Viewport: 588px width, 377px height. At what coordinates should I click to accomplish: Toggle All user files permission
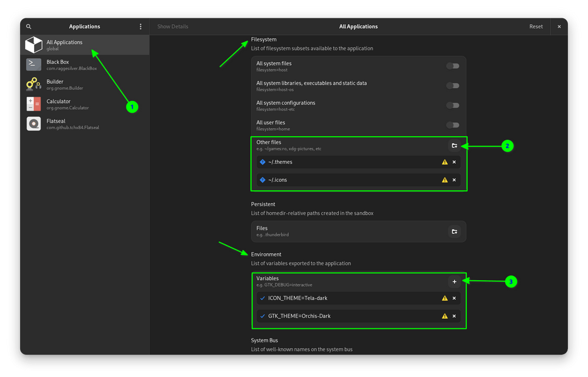[452, 125]
